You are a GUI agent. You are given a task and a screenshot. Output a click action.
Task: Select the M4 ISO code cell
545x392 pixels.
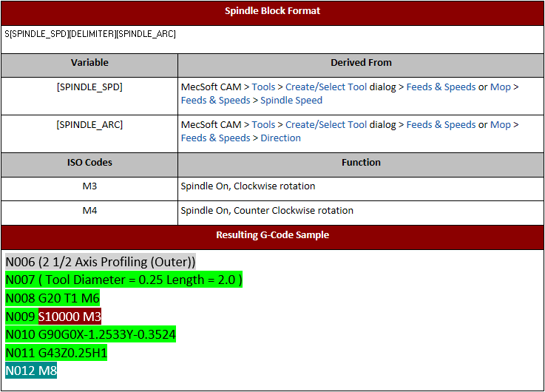point(89,211)
